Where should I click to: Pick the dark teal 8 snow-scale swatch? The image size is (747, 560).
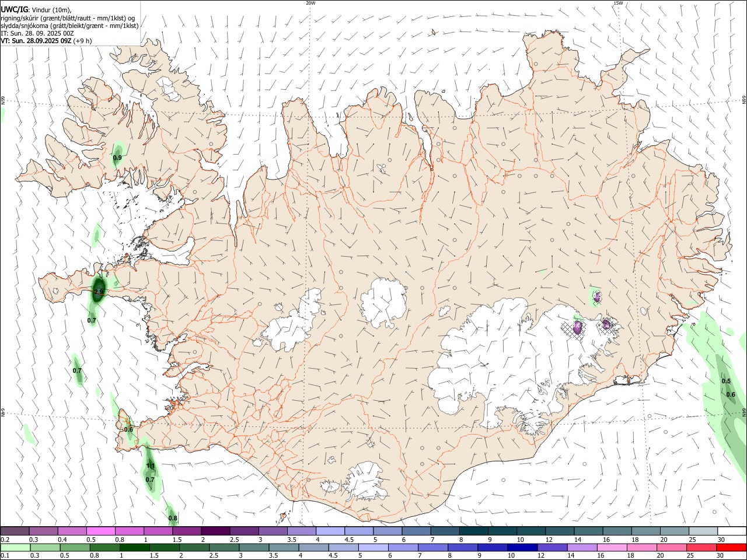coord(473,531)
